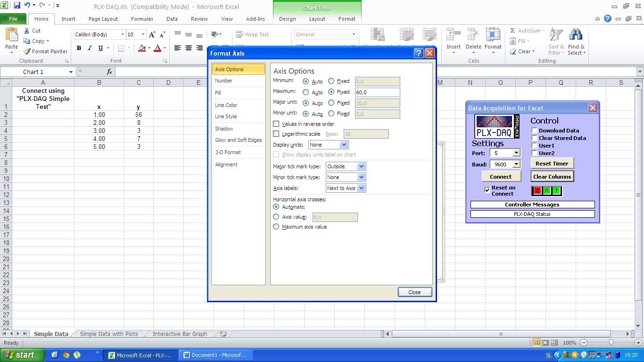Open the Fill Color picker arrow
The image size is (644, 362).
(149, 48)
